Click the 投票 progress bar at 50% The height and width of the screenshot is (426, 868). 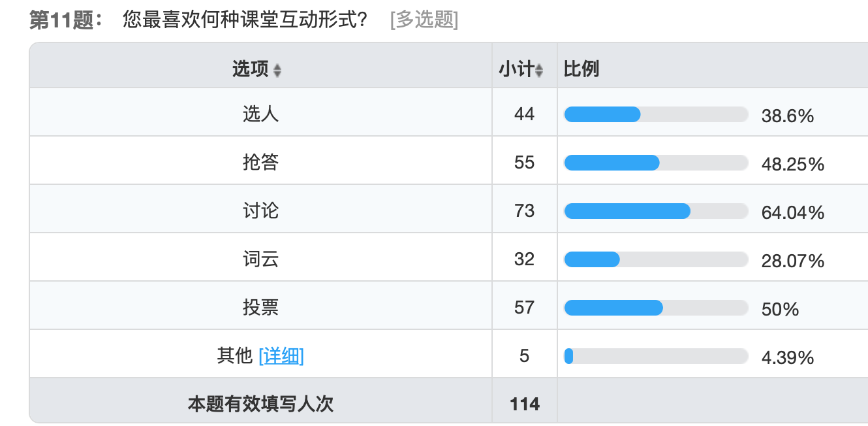[655, 308]
